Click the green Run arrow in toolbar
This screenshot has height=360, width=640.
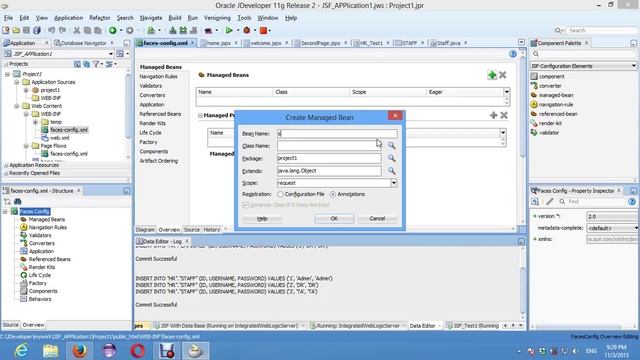tap(229, 30)
